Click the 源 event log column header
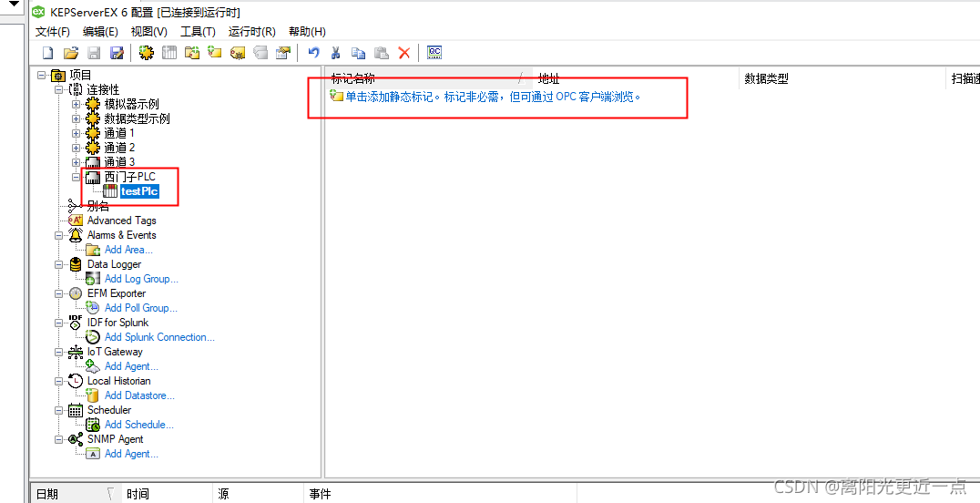This screenshot has width=980, height=503. [258, 494]
